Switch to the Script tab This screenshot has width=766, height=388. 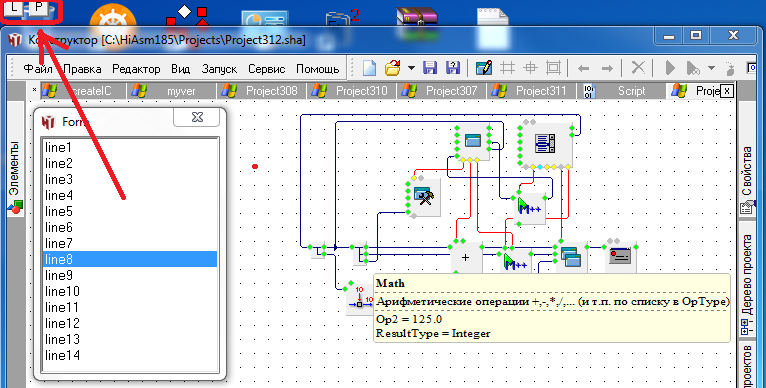622,91
